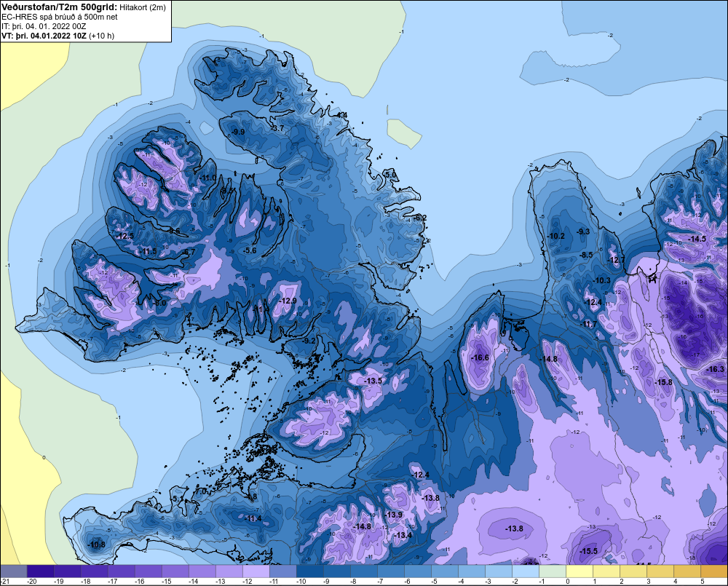Select the pale yellow legend swatch above 0

(579, 571)
